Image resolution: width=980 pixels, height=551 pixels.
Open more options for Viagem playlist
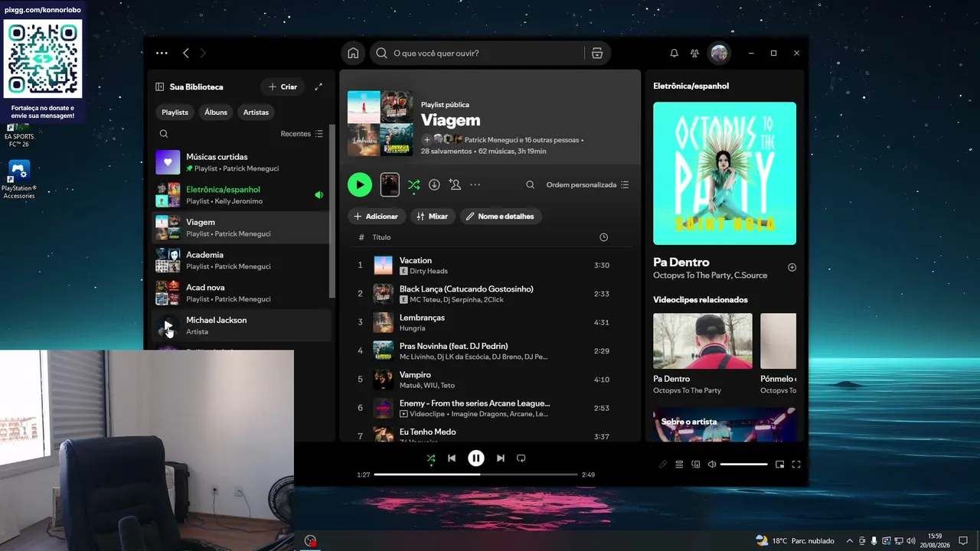click(x=475, y=184)
